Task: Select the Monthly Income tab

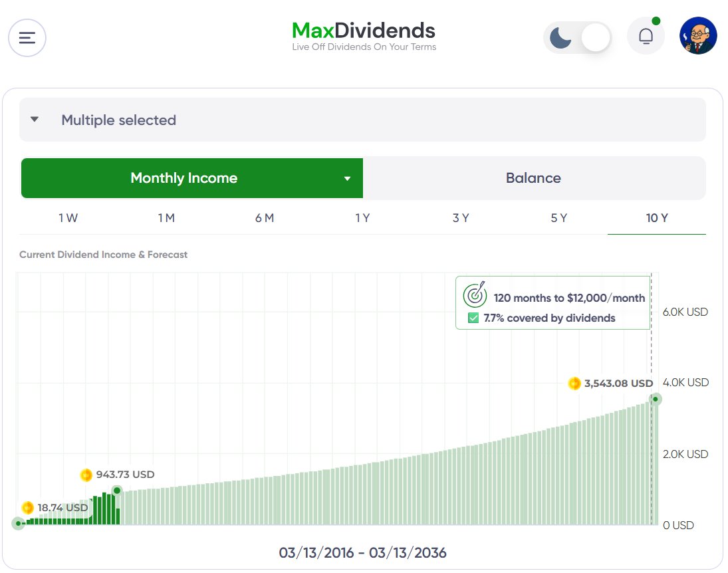Action: 192,178
